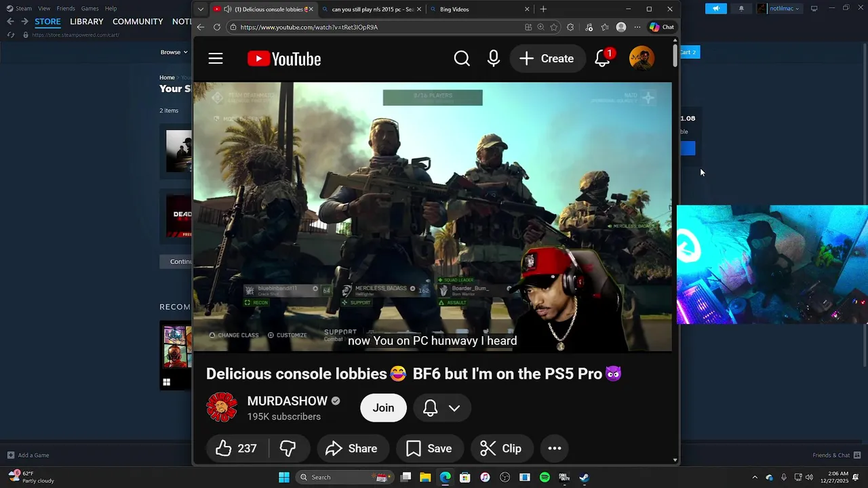Open Games menu in Steam window
Screen dimensions: 868x488
click(x=90, y=9)
